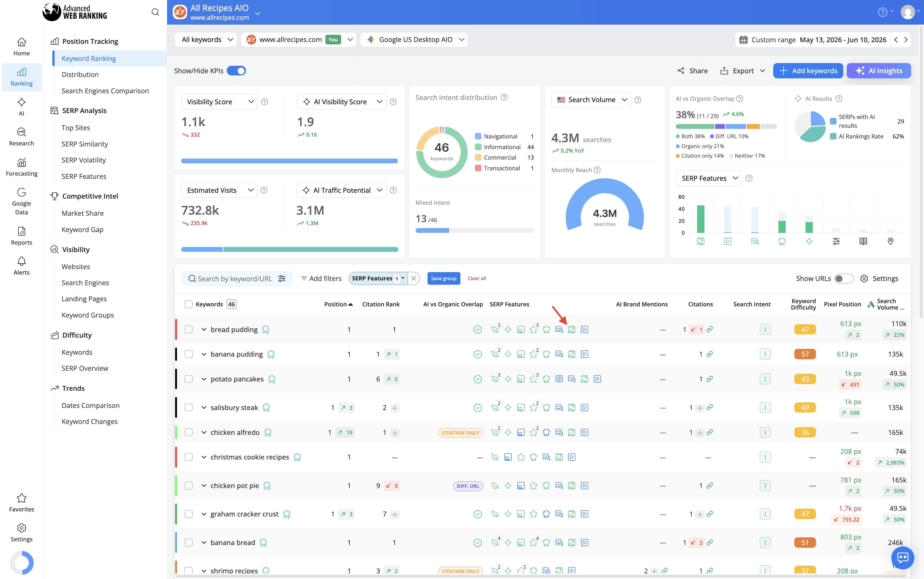Screen dimensions: 924x579
Task: Open Google US Desktop AIO dropdown
Action: [414, 40]
